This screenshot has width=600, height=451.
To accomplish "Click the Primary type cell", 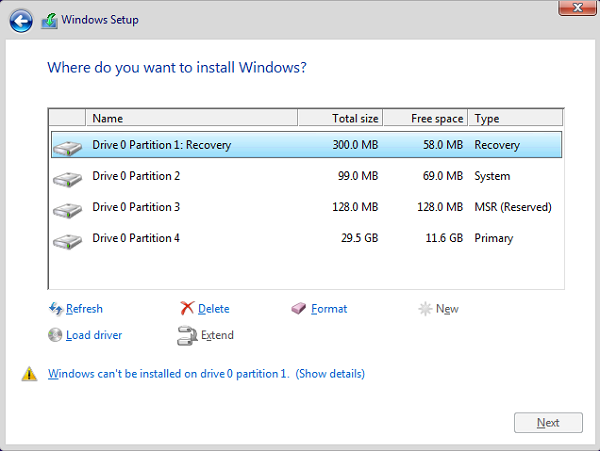I will coord(494,238).
